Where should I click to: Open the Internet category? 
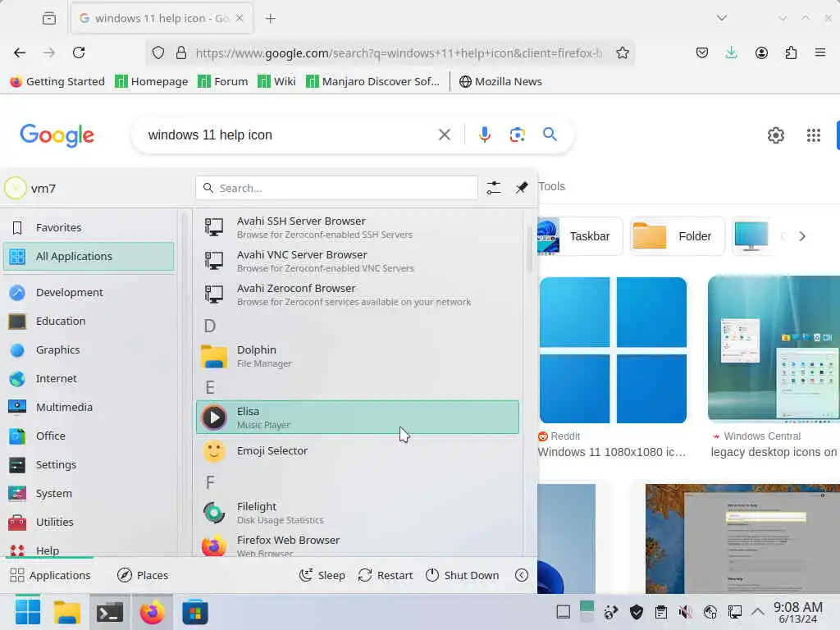click(x=89, y=379)
